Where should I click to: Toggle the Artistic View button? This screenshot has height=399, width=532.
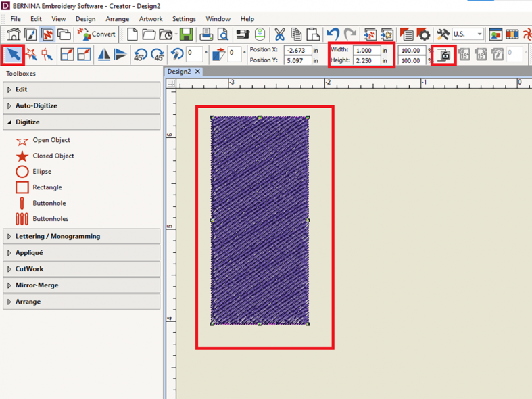coord(47,34)
